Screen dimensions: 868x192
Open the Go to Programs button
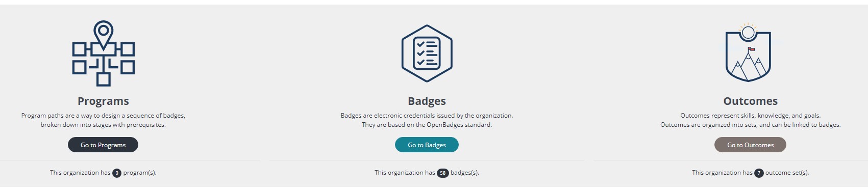pyautogui.click(x=103, y=145)
